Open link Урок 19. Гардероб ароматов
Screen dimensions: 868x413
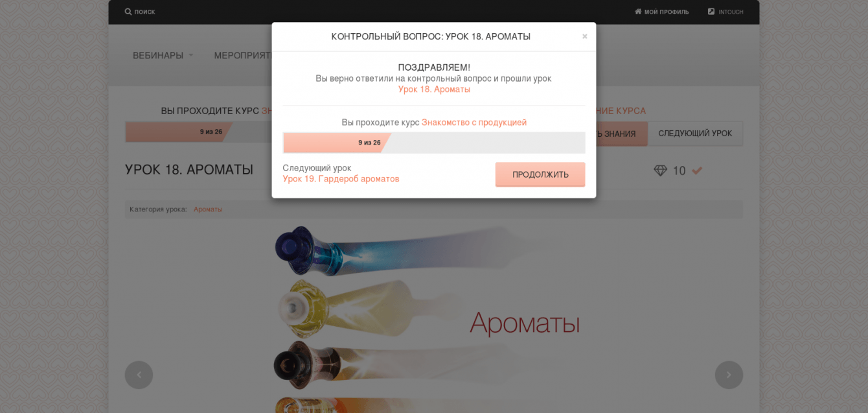pyautogui.click(x=341, y=179)
